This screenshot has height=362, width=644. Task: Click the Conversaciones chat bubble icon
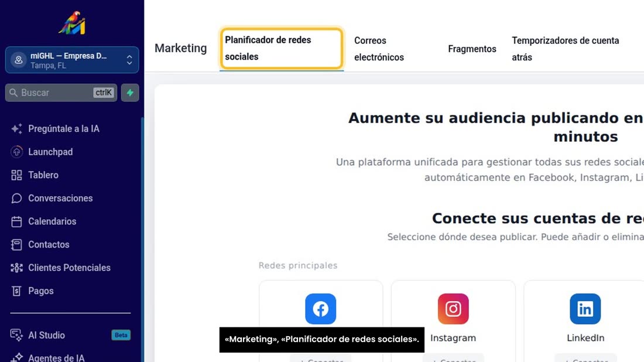tap(16, 198)
